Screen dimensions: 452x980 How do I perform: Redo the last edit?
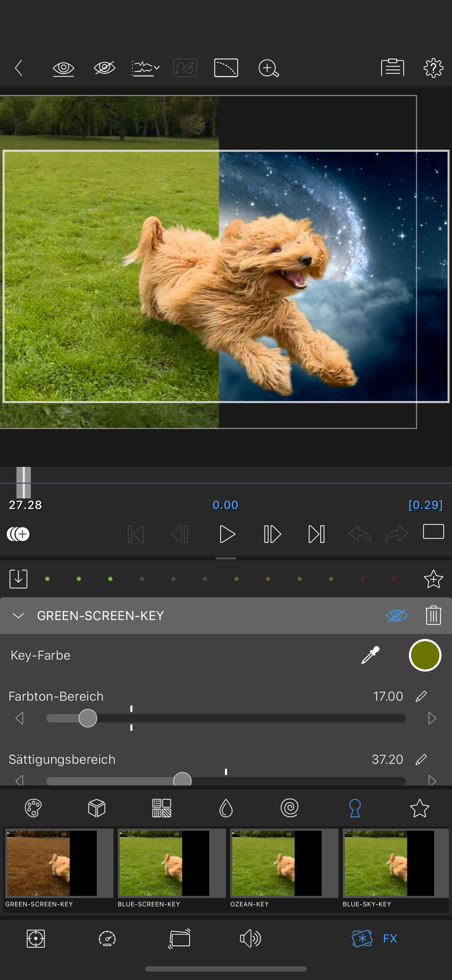click(x=397, y=534)
